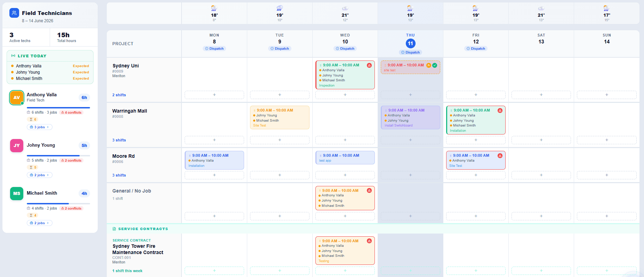Click the Service Contracts document icon
Screen dimensions: 644x277
click(x=114, y=229)
